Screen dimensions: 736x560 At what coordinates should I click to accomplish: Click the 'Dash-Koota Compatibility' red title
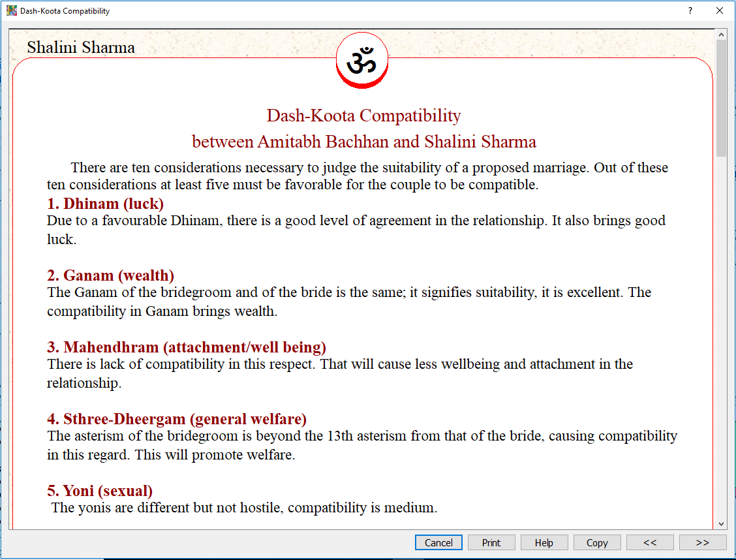364,116
